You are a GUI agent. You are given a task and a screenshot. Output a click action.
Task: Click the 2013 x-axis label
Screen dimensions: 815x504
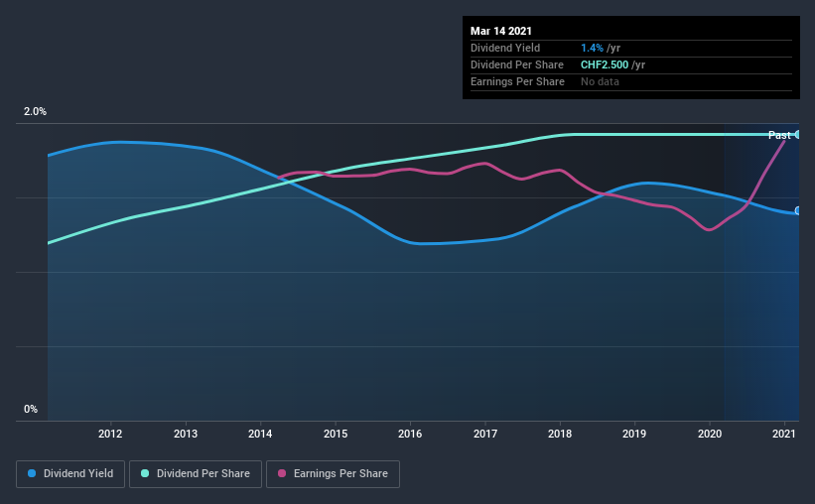(186, 434)
